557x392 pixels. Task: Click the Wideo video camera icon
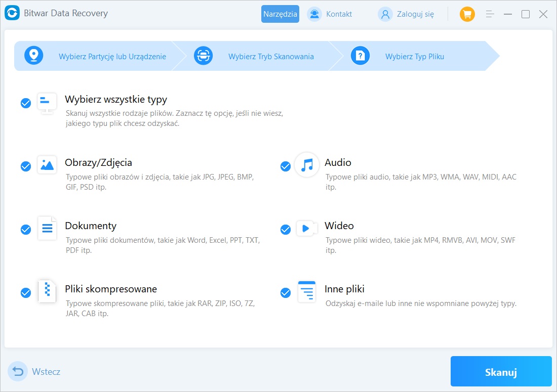(307, 228)
